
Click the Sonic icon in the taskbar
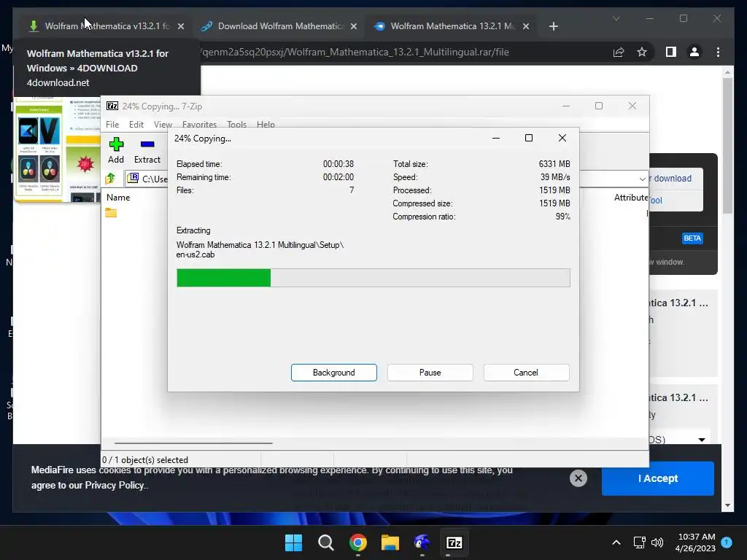point(422,542)
